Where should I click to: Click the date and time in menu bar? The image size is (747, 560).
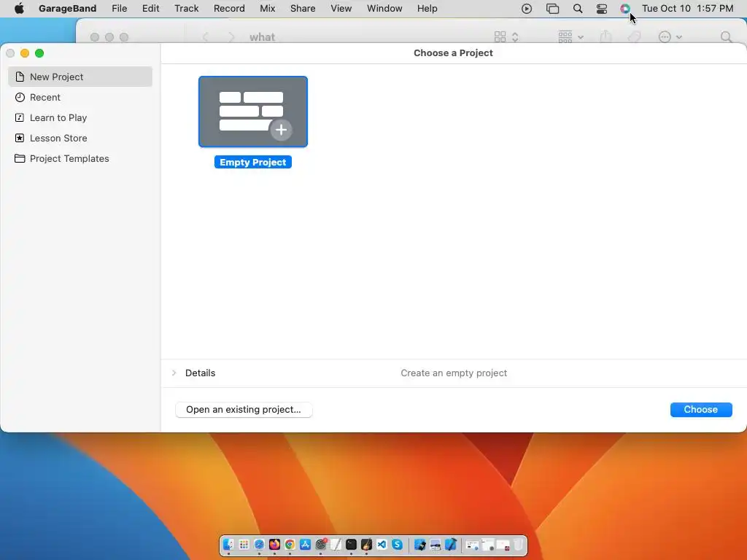(687, 9)
